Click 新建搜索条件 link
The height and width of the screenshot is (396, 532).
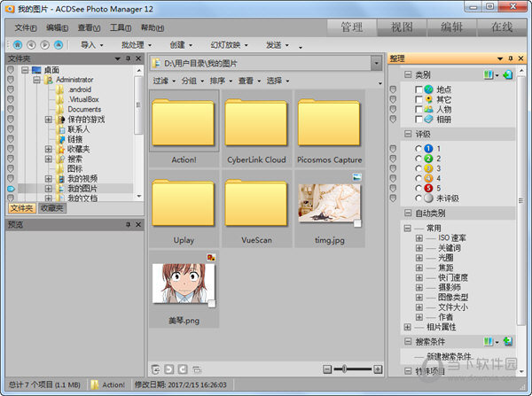(449, 356)
